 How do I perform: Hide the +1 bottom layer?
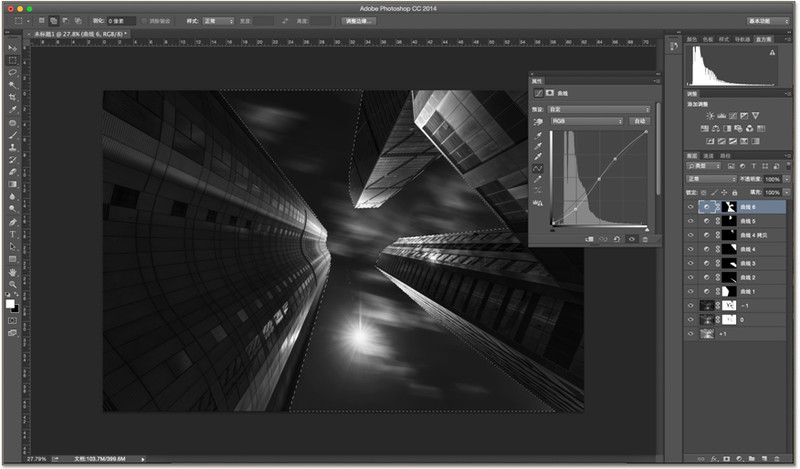[x=690, y=334]
